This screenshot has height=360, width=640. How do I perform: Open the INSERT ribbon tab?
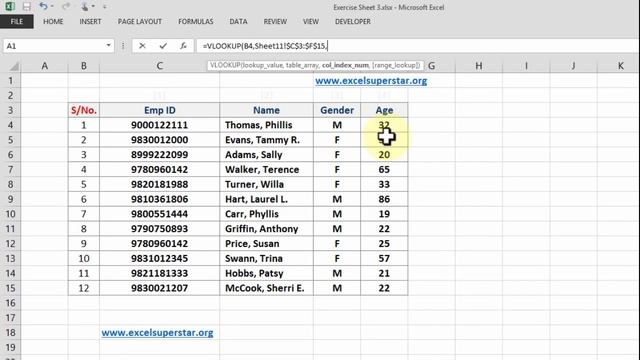point(90,22)
